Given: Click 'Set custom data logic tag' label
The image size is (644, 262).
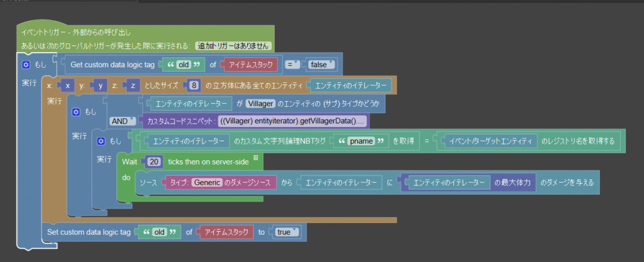Looking at the screenshot, I should click(89, 232).
